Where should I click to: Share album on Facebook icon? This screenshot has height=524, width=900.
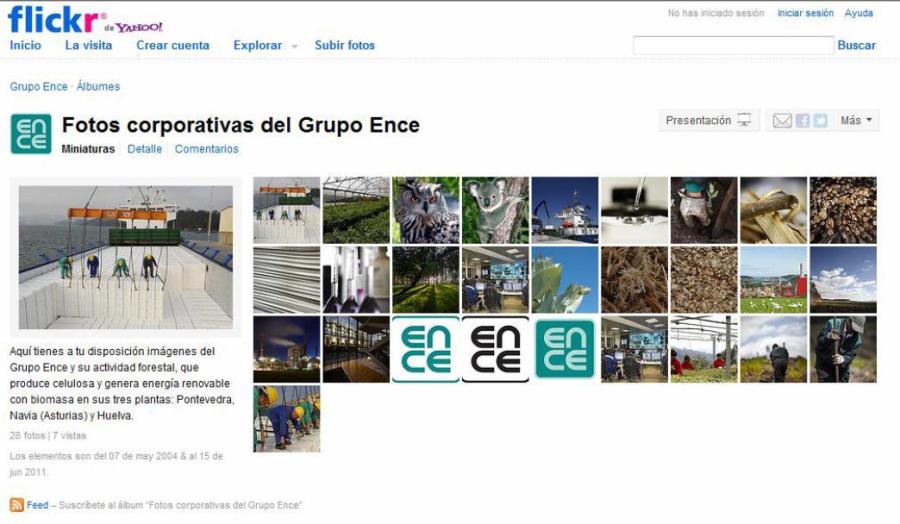click(x=802, y=121)
